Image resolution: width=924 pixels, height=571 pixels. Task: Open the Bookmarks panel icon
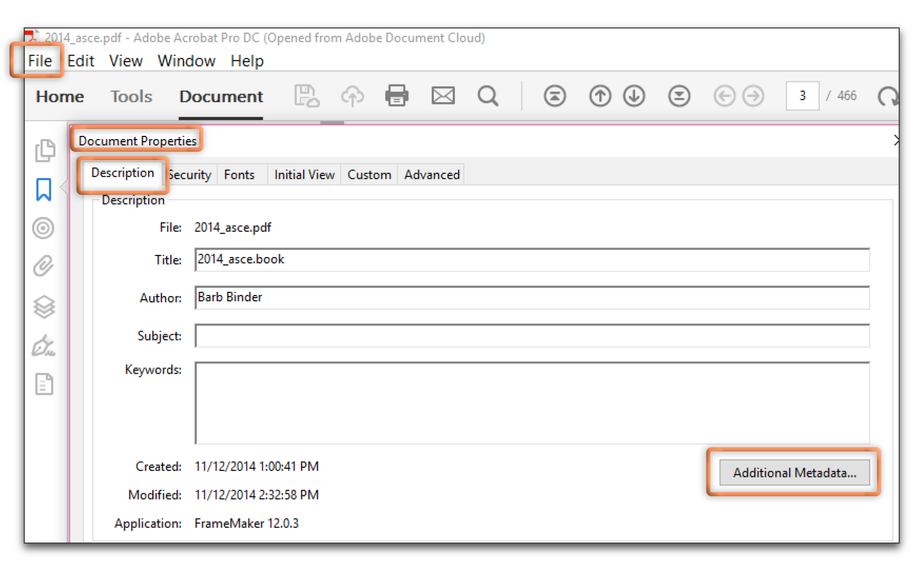[x=44, y=189]
